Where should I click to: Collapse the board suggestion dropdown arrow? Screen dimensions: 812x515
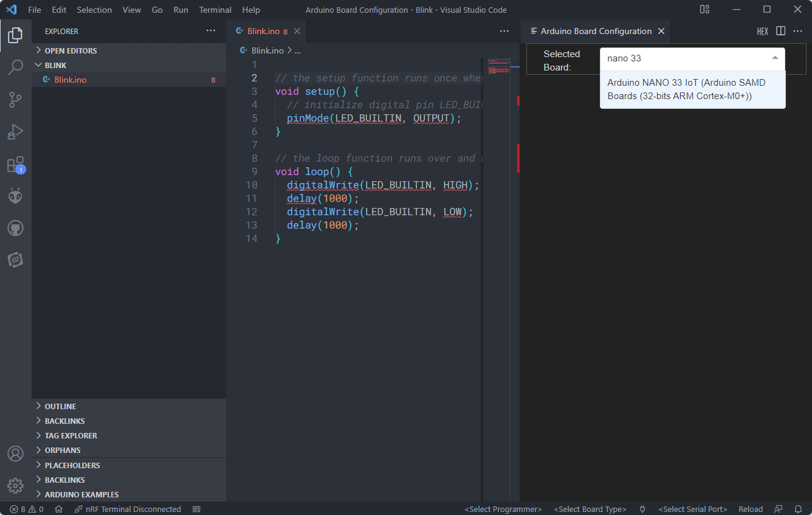click(775, 58)
